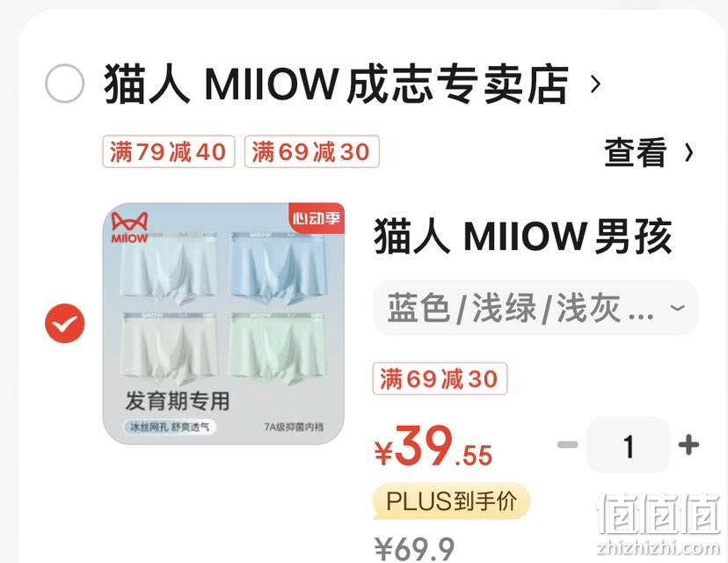
Task: Click 查看 to view coupons
Action: pos(635,152)
